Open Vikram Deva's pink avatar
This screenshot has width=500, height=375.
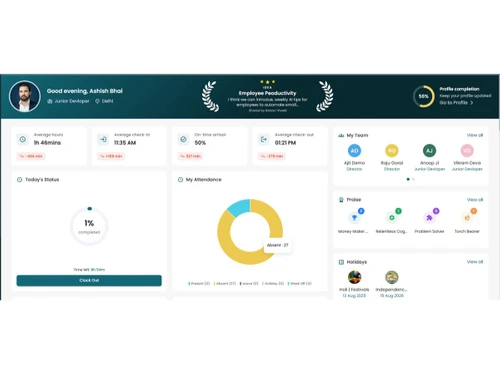pos(467,151)
